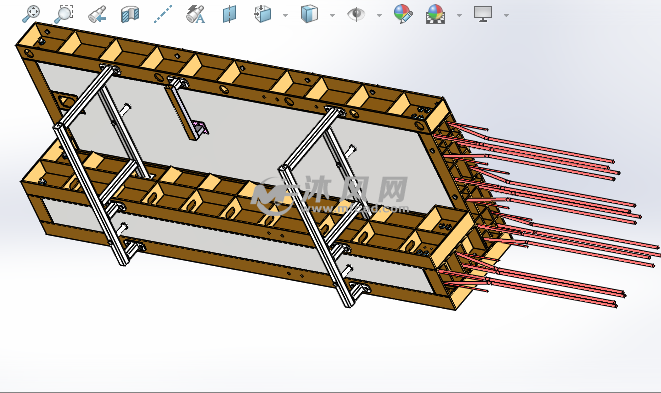Click the dashed blue line icon
This screenshot has width=661, height=393.
click(163, 14)
